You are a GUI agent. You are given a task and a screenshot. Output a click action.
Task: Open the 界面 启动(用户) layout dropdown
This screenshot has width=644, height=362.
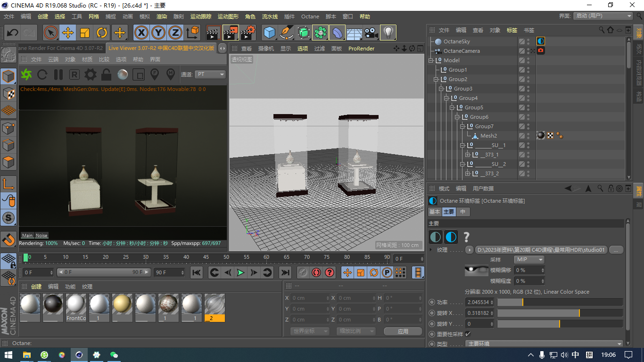[x=603, y=16]
